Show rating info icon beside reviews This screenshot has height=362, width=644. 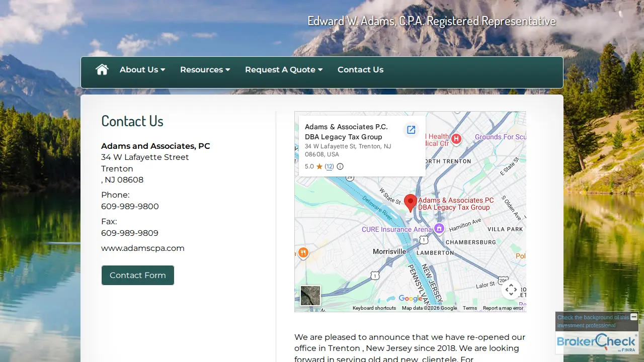[340, 166]
